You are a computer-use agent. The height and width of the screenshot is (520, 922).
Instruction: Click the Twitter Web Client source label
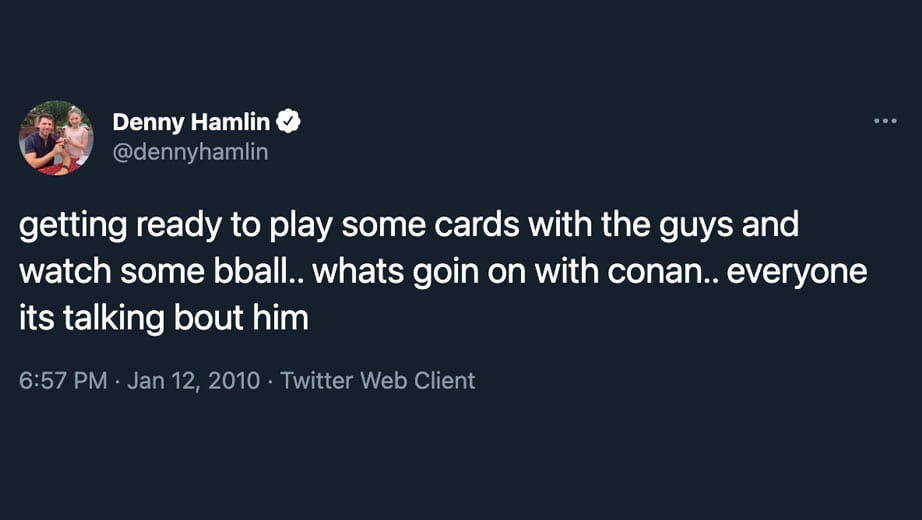378,380
